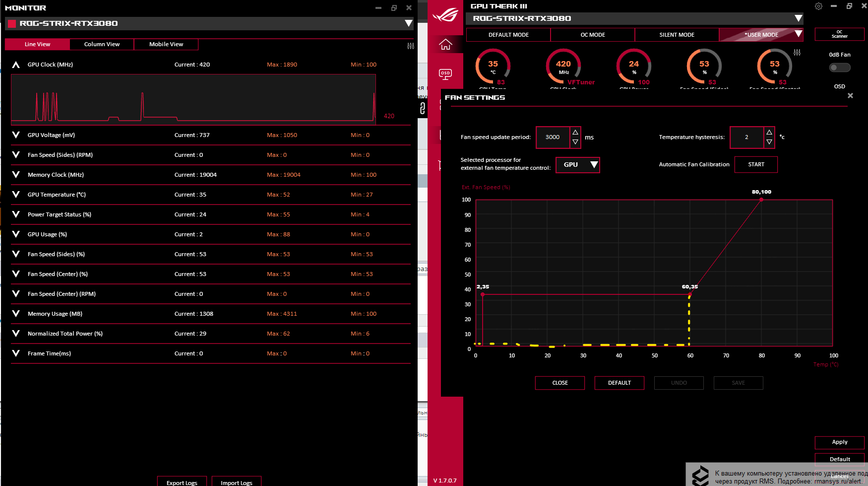This screenshot has width=868, height=486.
Task: Go to GPU Tweak home screen
Action: click(445, 45)
